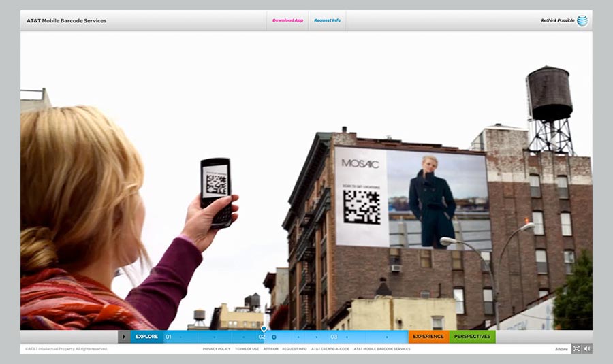This screenshot has width=613, height=364.
Task: Click the AT&T globe logo
Action: [582, 20]
